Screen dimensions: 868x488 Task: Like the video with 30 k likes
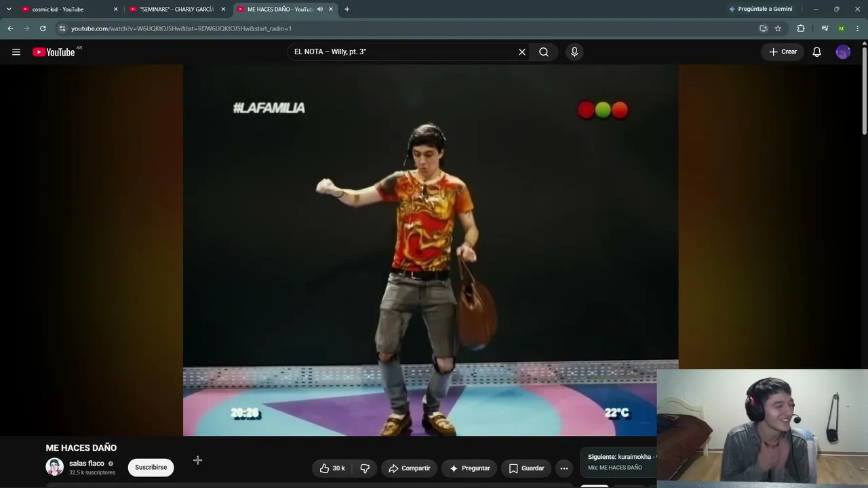(332, 468)
